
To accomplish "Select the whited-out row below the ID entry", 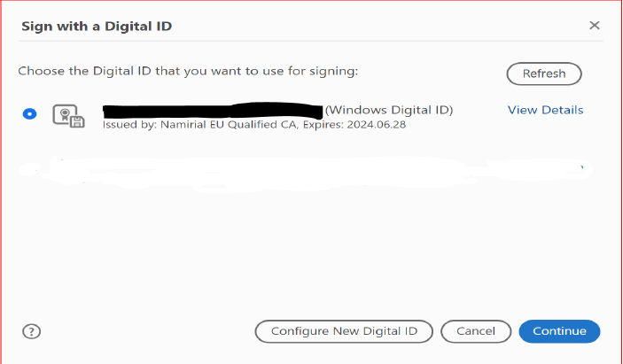I will click(x=305, y=173).
